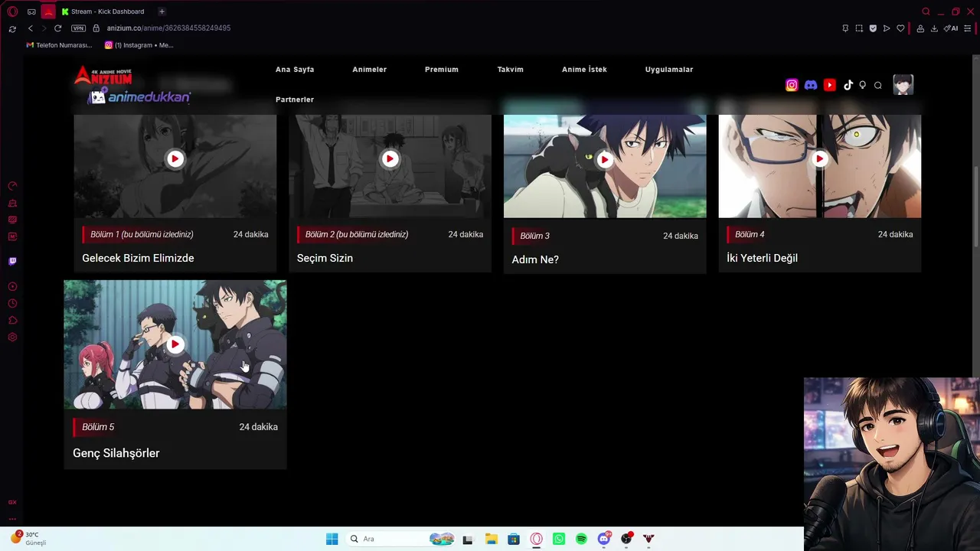Screen dimensions: 980x551
Task: Play Bölüm 4 İki Yeterli Değil
Action: (x=819, y=158)
